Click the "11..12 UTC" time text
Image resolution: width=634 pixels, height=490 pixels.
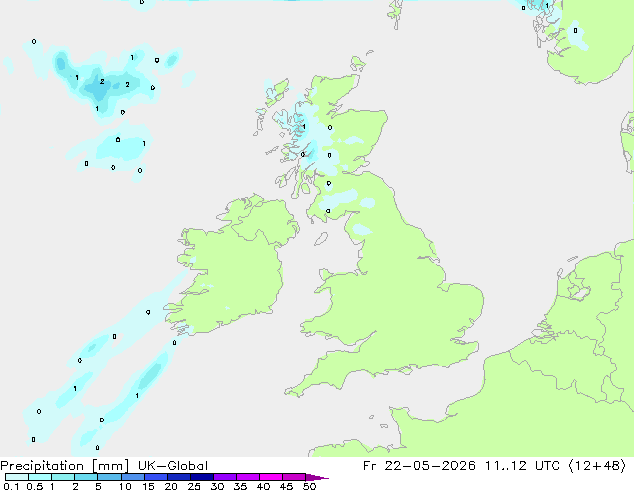(522, 466)
